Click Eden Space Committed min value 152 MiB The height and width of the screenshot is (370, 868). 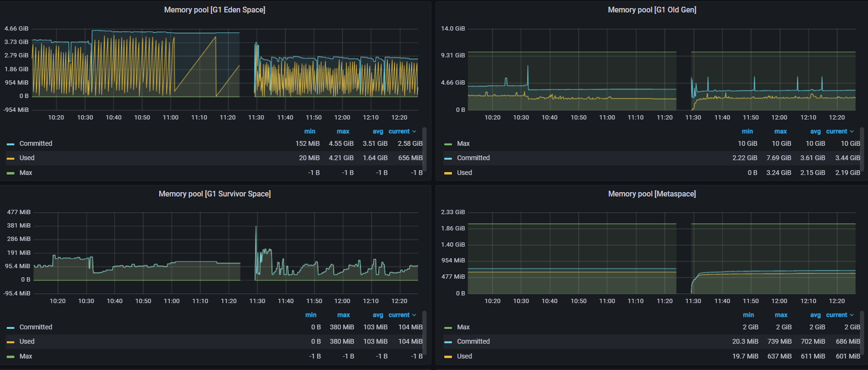308,143
